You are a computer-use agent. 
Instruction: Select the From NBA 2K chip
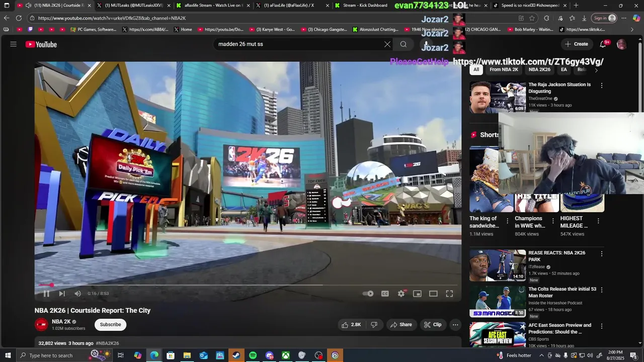504,70
